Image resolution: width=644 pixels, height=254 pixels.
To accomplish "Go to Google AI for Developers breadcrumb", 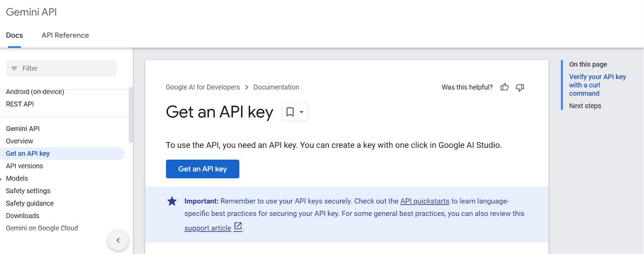I will (202, 87).
